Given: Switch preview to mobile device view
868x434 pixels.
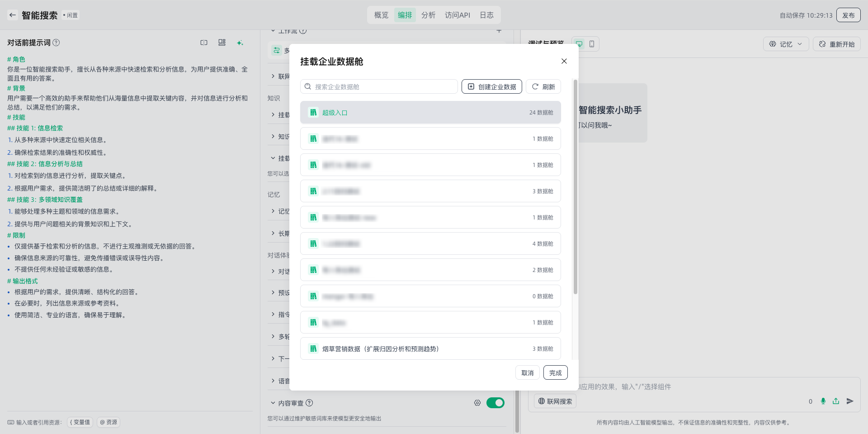Looking at the screenshot, I should coord(591,44).
